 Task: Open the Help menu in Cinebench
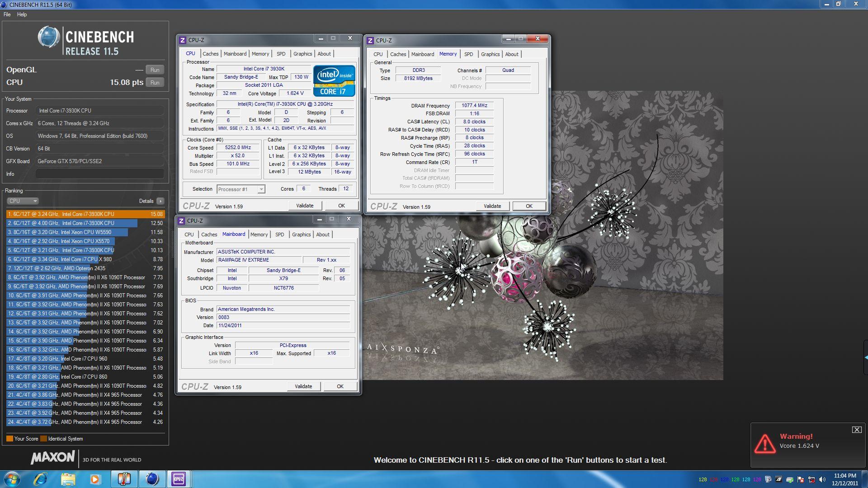22,14
